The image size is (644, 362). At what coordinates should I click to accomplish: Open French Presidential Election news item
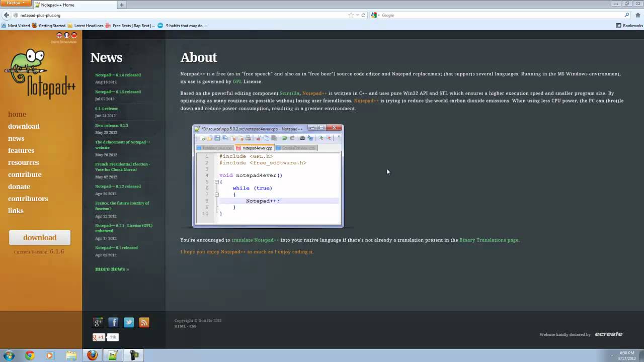(x=122, y=167)
